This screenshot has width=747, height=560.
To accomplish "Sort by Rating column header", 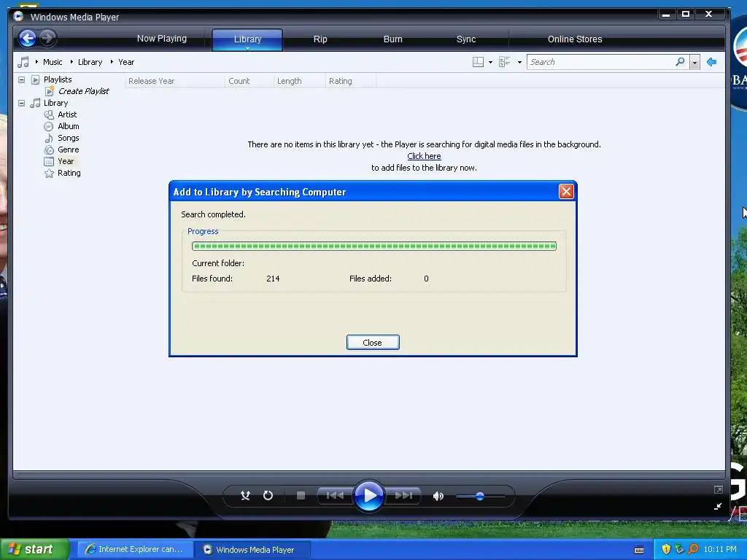I will [x=351, y=81].
